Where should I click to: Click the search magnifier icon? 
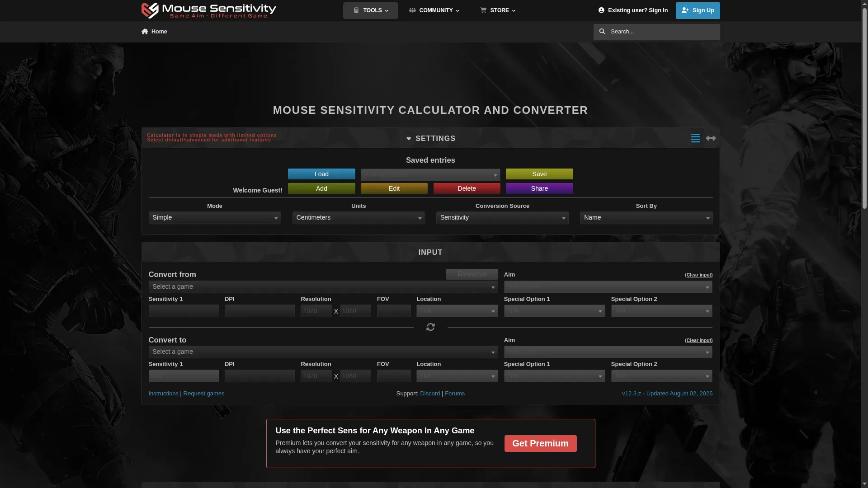click(602, 32)
